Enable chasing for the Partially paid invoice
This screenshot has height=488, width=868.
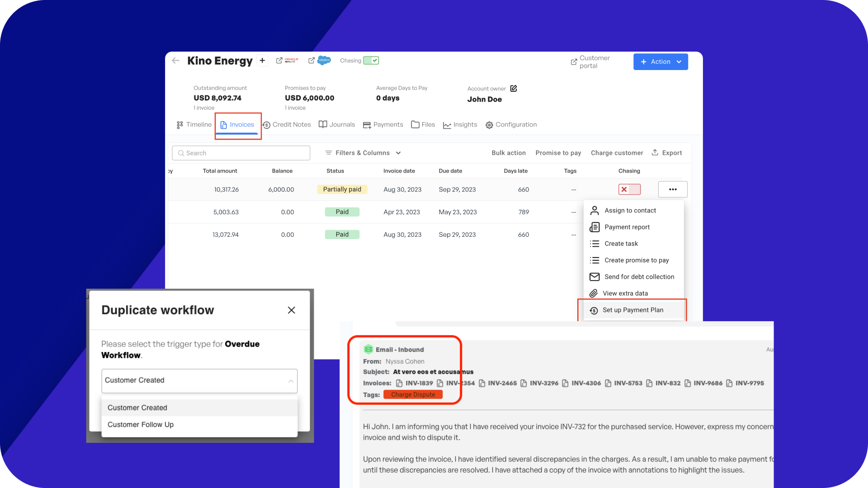pyautogui.click(x=629, y=189)
